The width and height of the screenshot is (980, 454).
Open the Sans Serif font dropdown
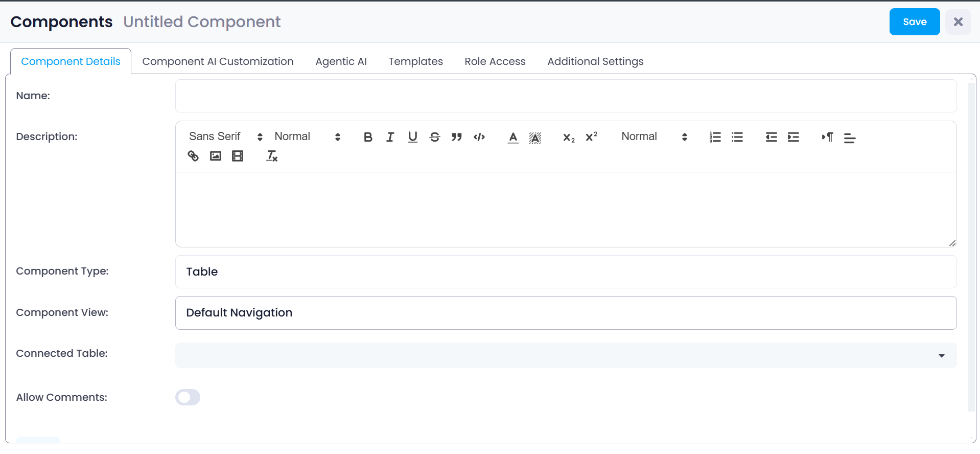point(225,137)
